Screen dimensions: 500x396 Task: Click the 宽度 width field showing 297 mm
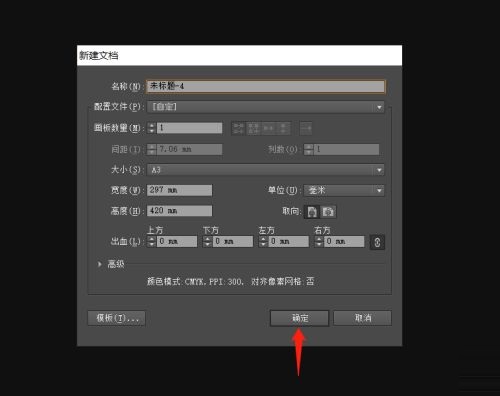pos(179,190)
